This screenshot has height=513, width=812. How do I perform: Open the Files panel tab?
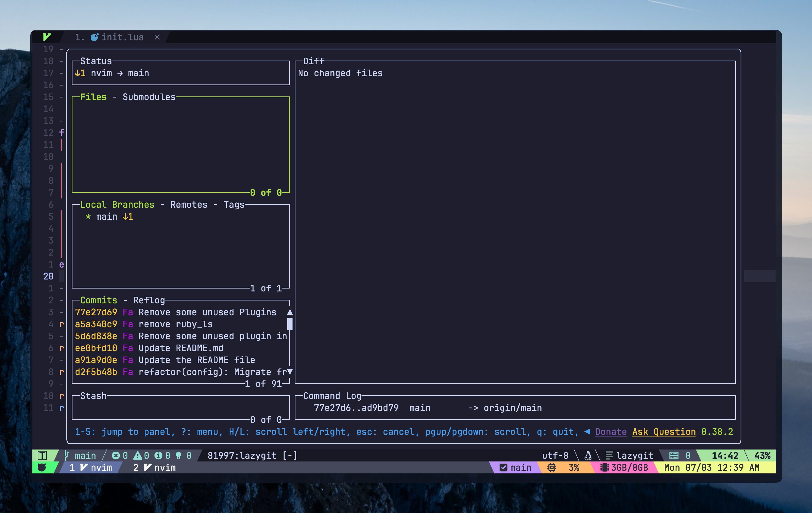pos(93,97)
